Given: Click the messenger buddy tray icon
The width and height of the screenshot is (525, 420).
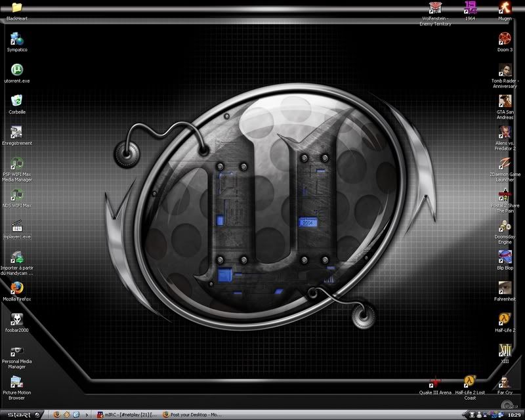Looking at the screenshot, I should pos(479,415).
